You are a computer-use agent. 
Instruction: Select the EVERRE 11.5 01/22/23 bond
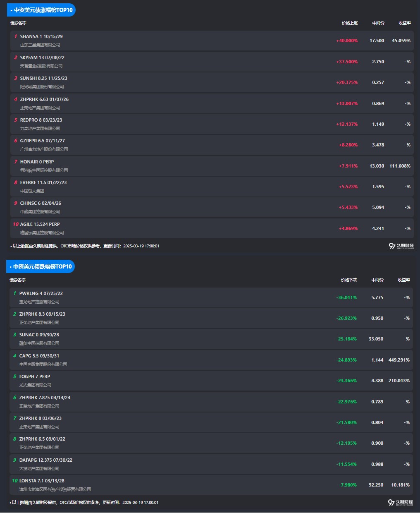[43, 182]
